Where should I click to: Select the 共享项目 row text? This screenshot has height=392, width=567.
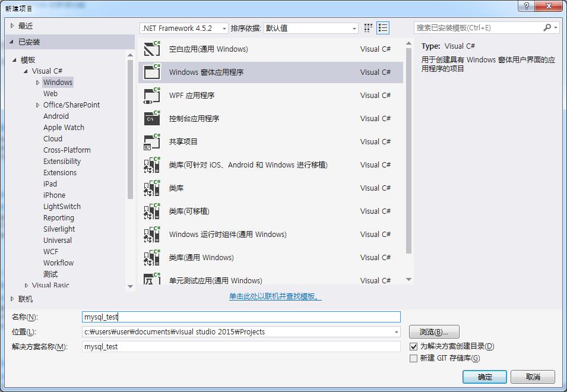coord(183,142)
